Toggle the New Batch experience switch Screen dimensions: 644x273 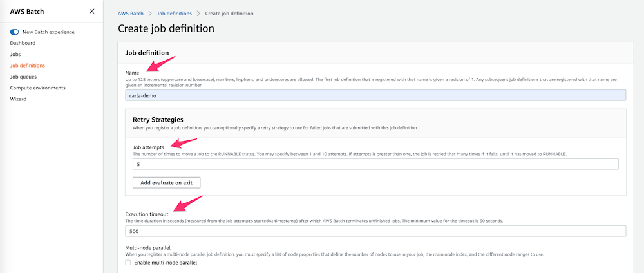tap(14, 32)
